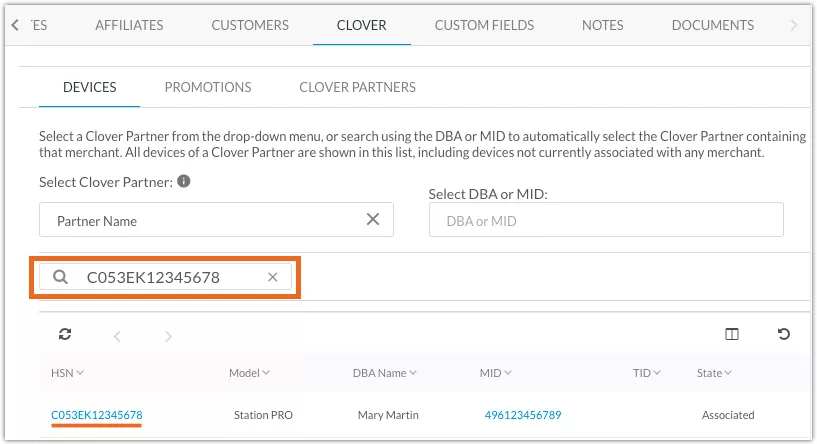This screenshot has height=444, width=817.
Task: Open the column layout chooser icon
Action: 732,335
